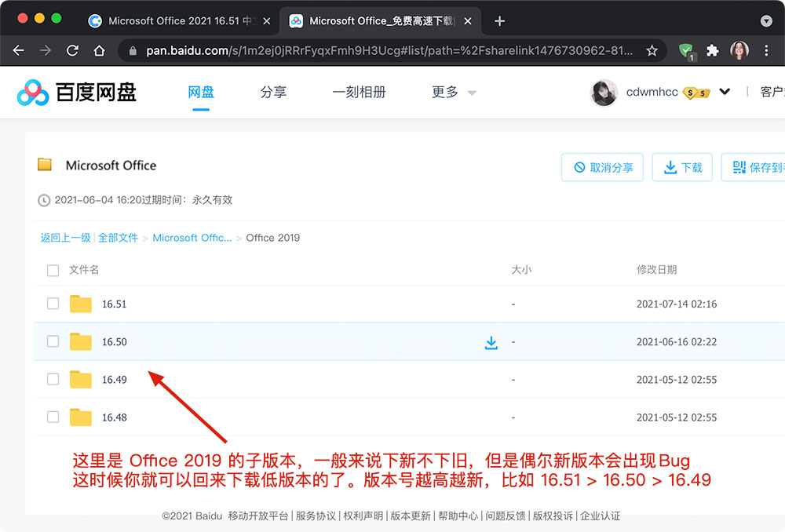Click the Microsoft Office share folder icon
785x532 pixels.
(x=45, y=164)
